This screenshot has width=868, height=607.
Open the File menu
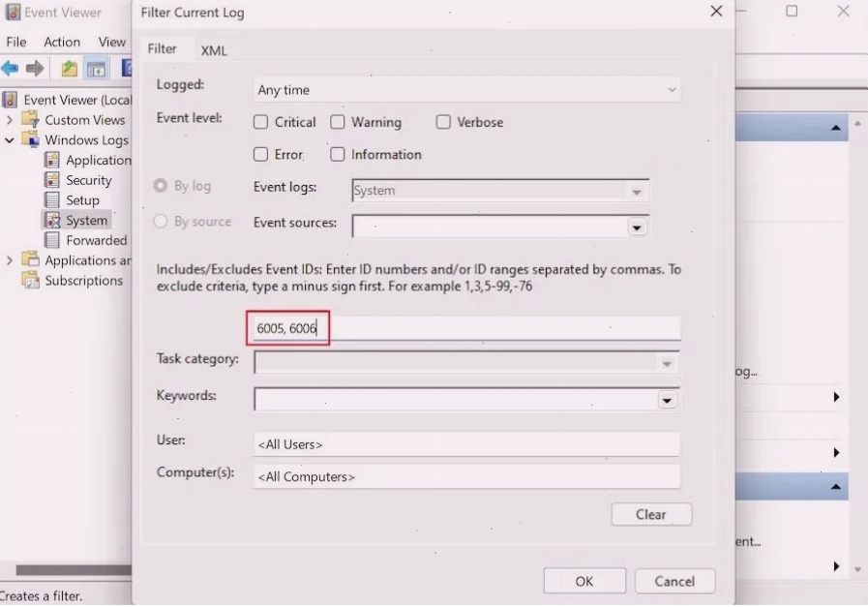(x=16, y=42)
